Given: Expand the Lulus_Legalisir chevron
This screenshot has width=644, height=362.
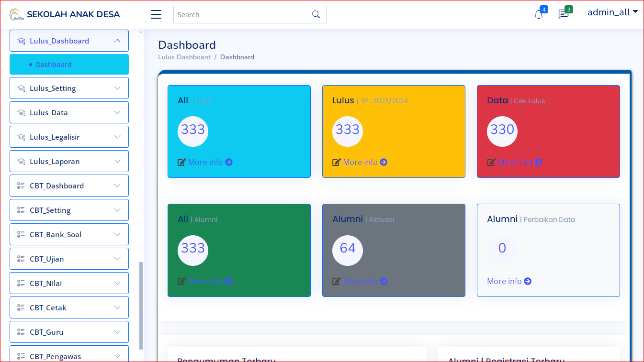Looking at the screenshot, I should [117, 137].
